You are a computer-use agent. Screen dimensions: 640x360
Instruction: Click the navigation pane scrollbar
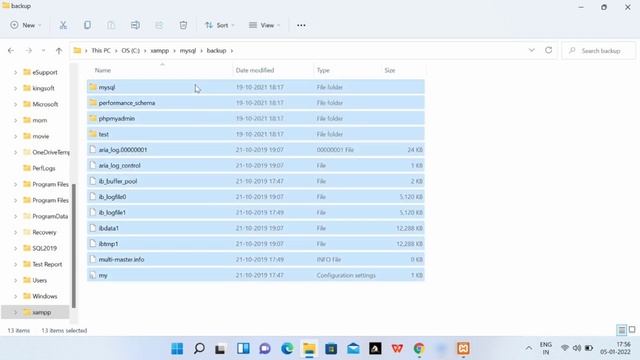[x=74, y=245]
